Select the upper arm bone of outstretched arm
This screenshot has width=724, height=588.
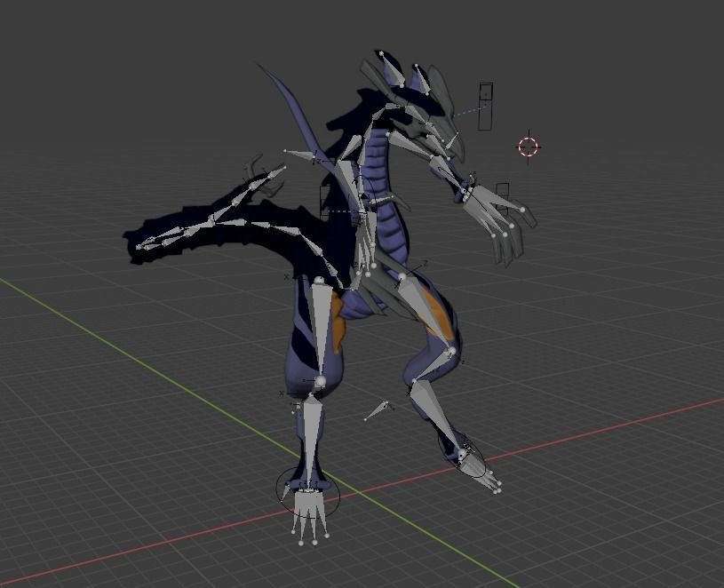click(410, 145)
